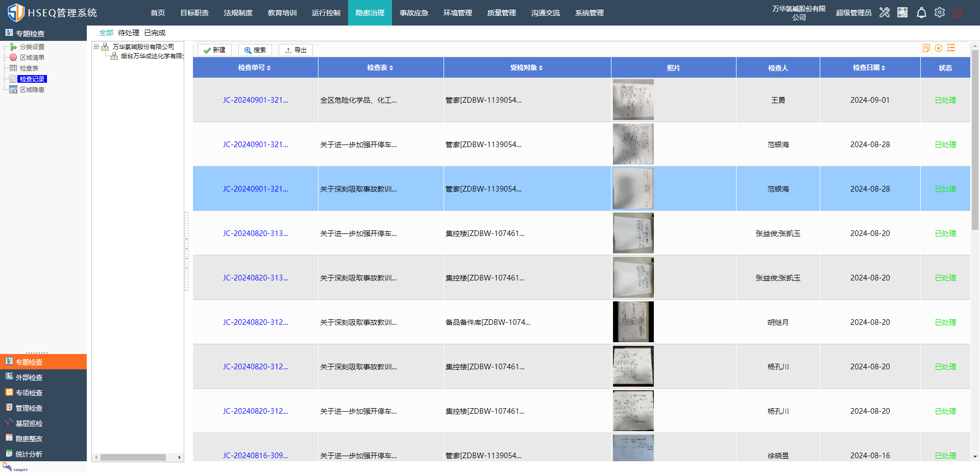Open photo thumbnail in 胡继月 row
This screenshot has height=473, width=980.
click(x=633, y=322)
